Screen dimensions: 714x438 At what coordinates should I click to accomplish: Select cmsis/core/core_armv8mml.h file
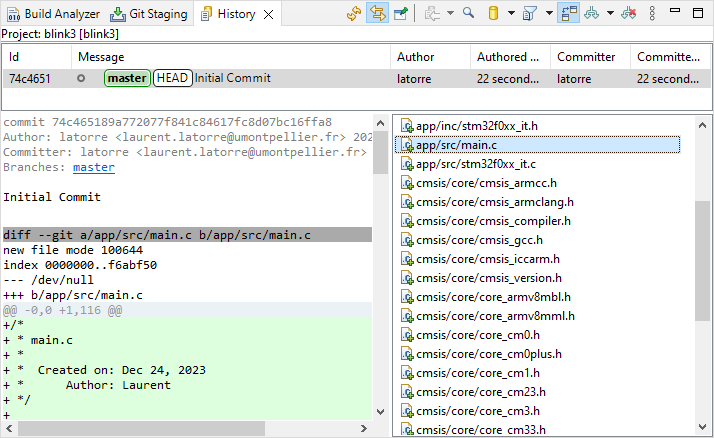[488, 316]
